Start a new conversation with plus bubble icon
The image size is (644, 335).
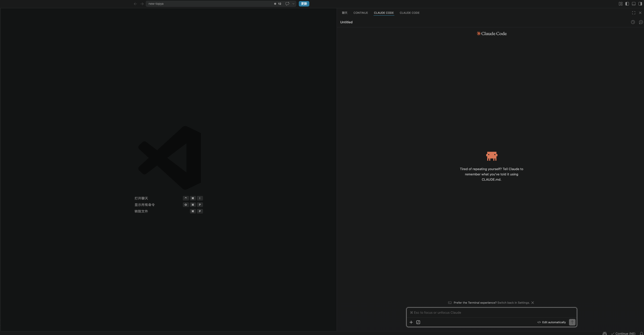(x=641, y=22)
